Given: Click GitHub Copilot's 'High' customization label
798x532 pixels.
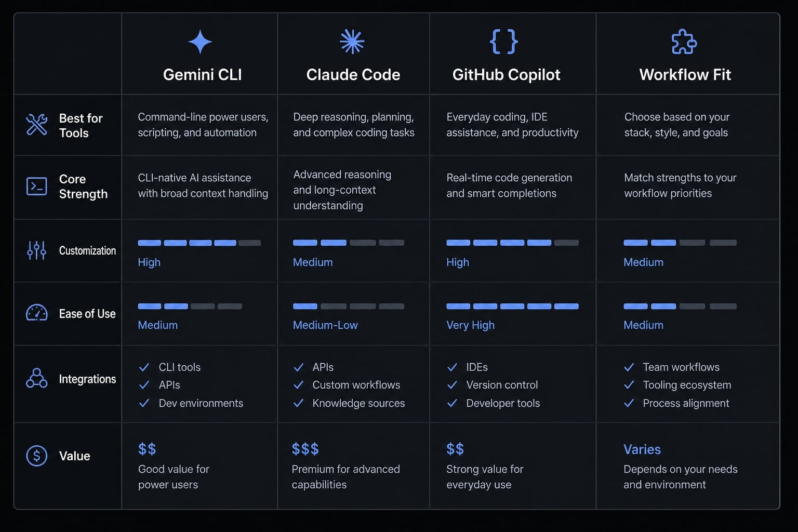Looking at the screenshot, I should tap(458, 262).
